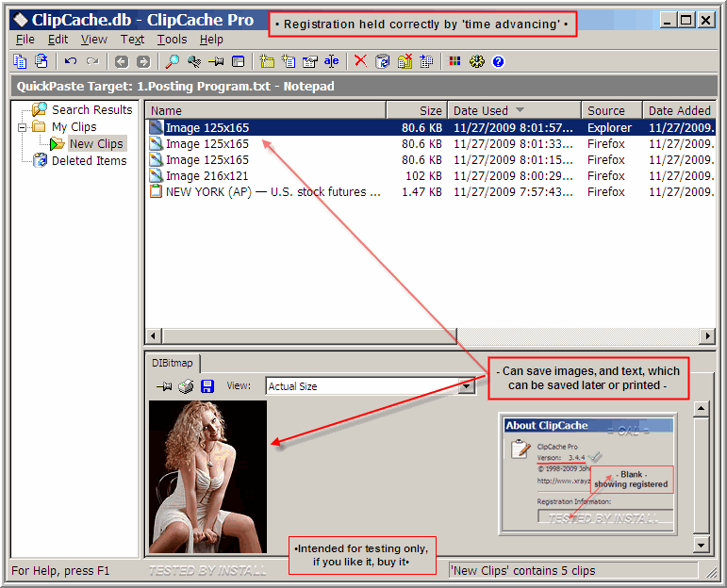
Task: Open the View size dropdown arrow
Action: click(x=467, y=386)
